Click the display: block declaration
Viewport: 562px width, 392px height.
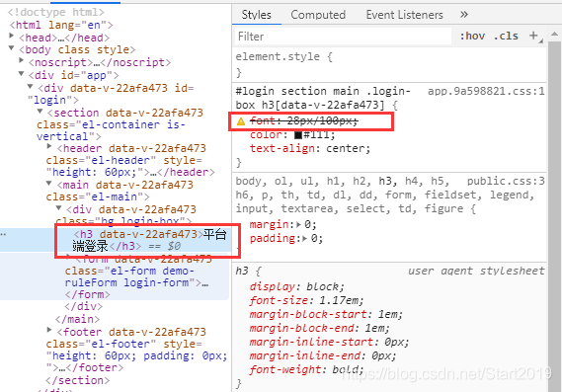pos(296,286)
